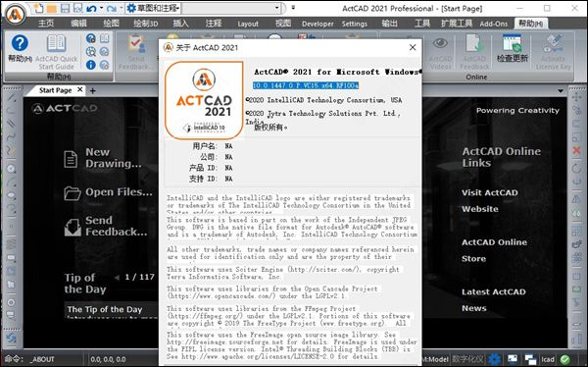
Task: Click the active 帮助(H) ribbon tab
Action: pyautogui.click(x=530, y=24)
